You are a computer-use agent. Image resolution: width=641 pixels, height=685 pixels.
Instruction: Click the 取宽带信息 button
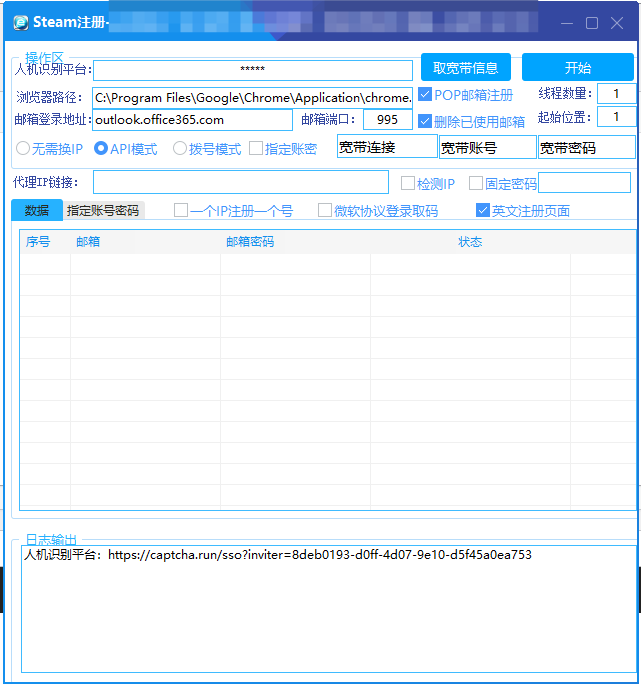pos(465,68)
